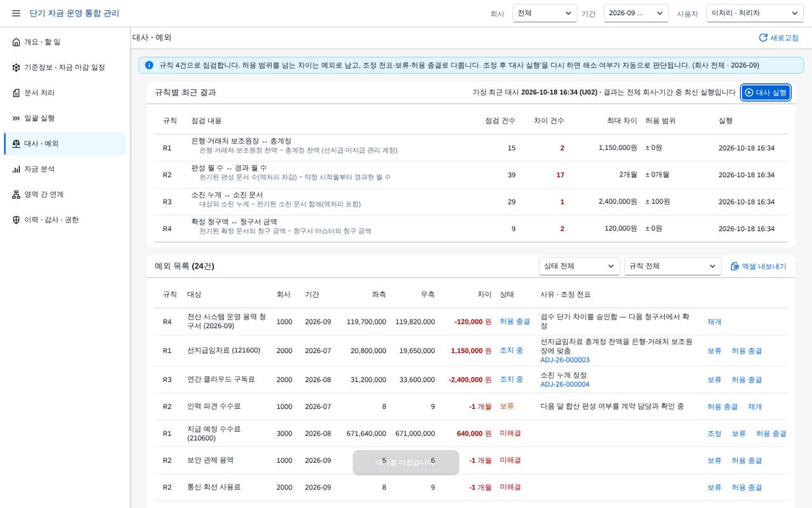Click the Excel icon beside 엑셀 내보내기
812x508 pixels.
coord(735,267)
